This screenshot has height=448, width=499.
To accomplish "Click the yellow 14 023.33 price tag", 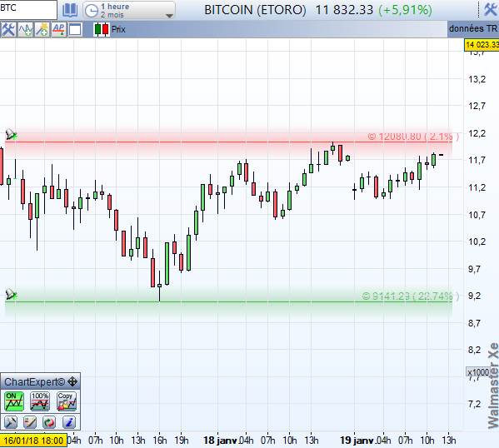I will point(482,44).
